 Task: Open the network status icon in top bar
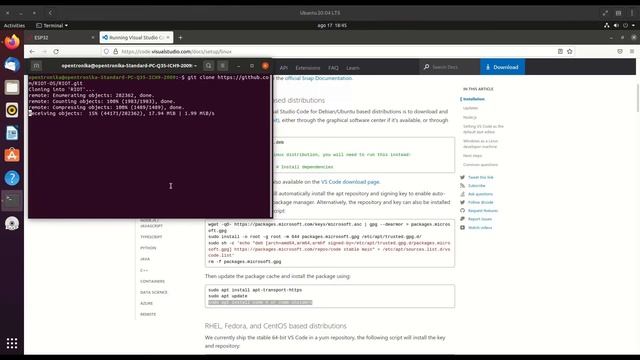607,25
